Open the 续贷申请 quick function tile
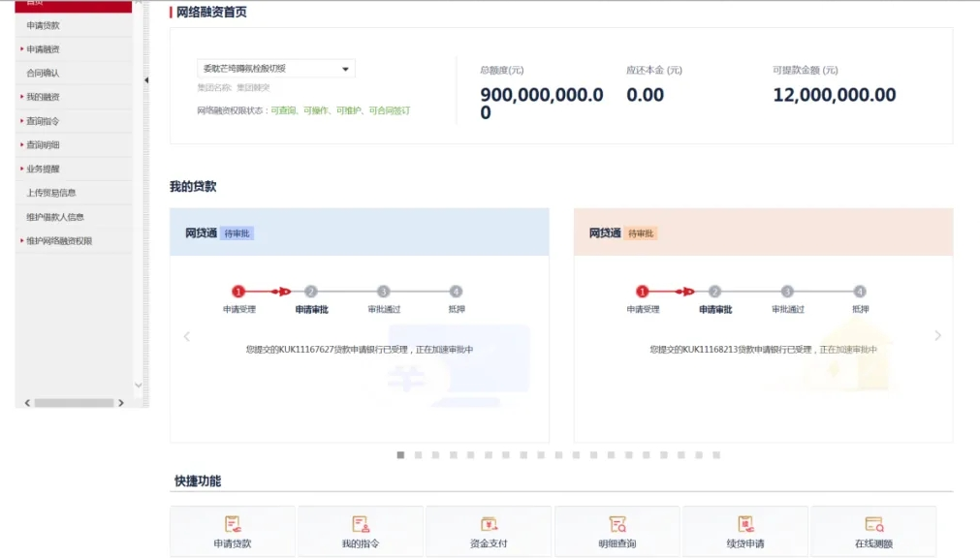Viewport: 980px width, 558px height. pyautogui.click(x=745, y=531)
